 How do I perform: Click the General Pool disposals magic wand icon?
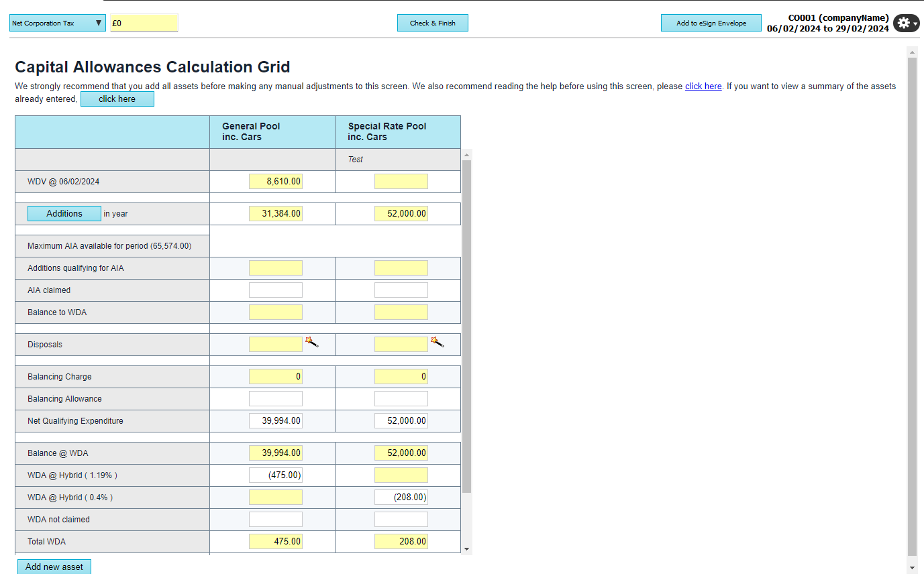coord(311,342)
